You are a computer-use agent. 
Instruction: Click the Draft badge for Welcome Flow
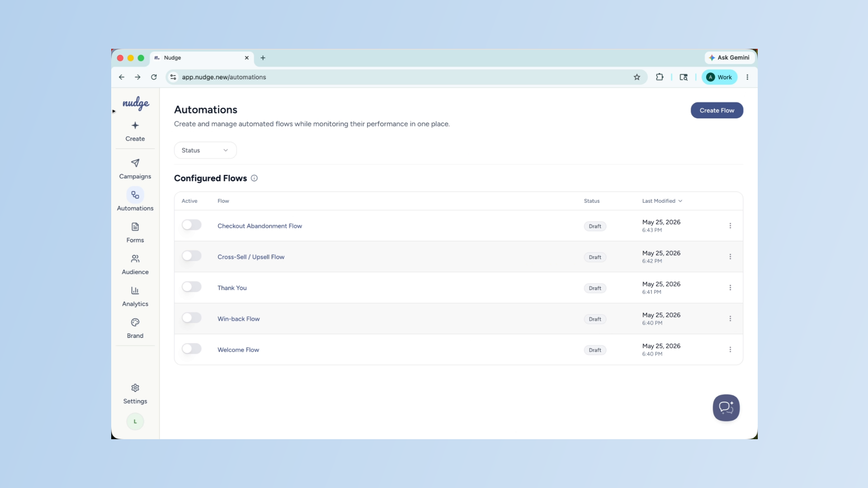tap(595, 350)
